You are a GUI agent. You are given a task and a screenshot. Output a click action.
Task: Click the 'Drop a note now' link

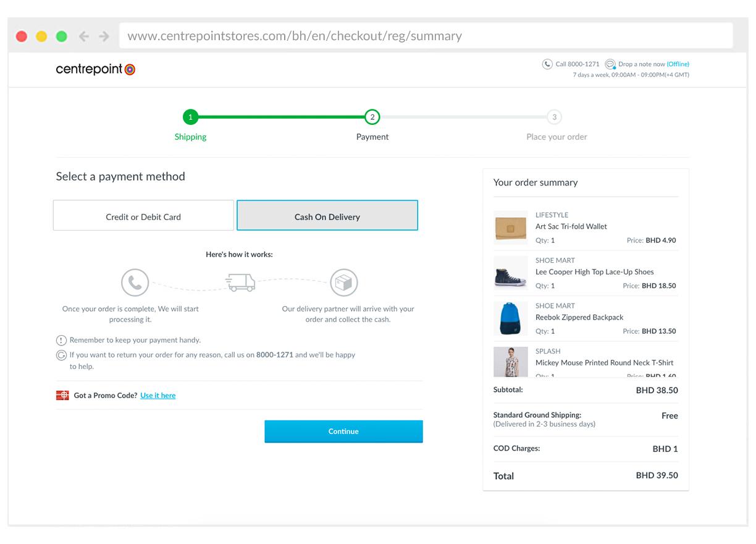(642, 64)
